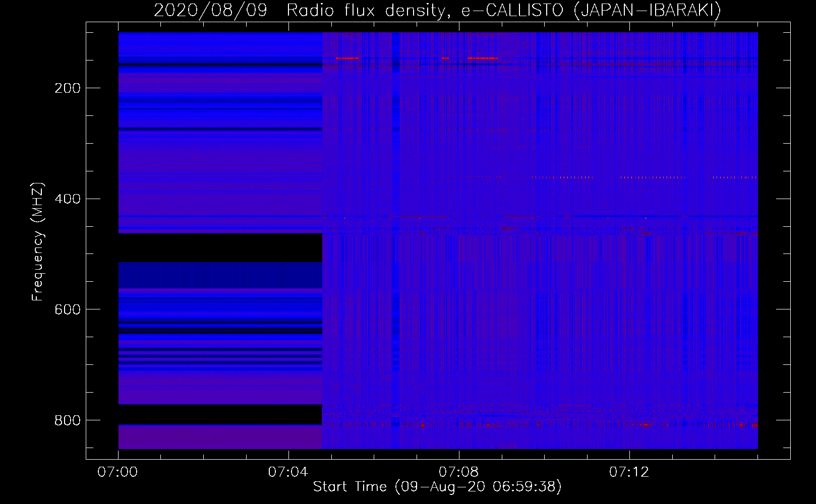Click the plot title '2020/08/09 Radio flux density'

[437, 10]
